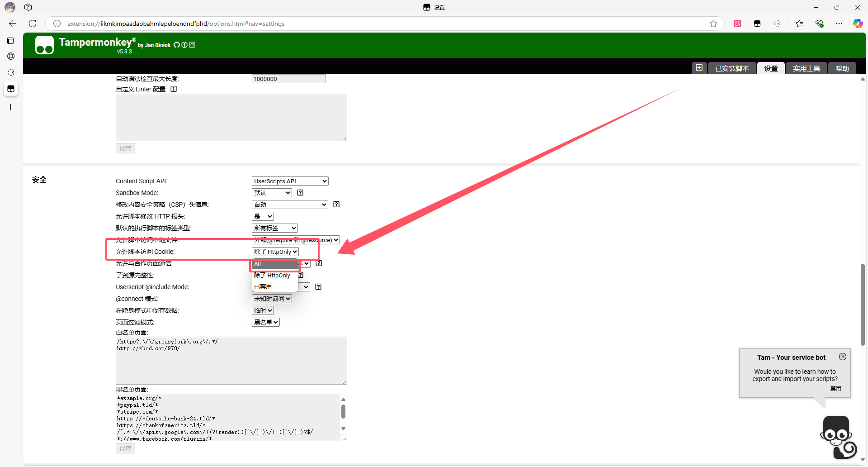868x467 pixels.
Task: Click the Tampermonkey logo in the header
Action: [44, 45]
